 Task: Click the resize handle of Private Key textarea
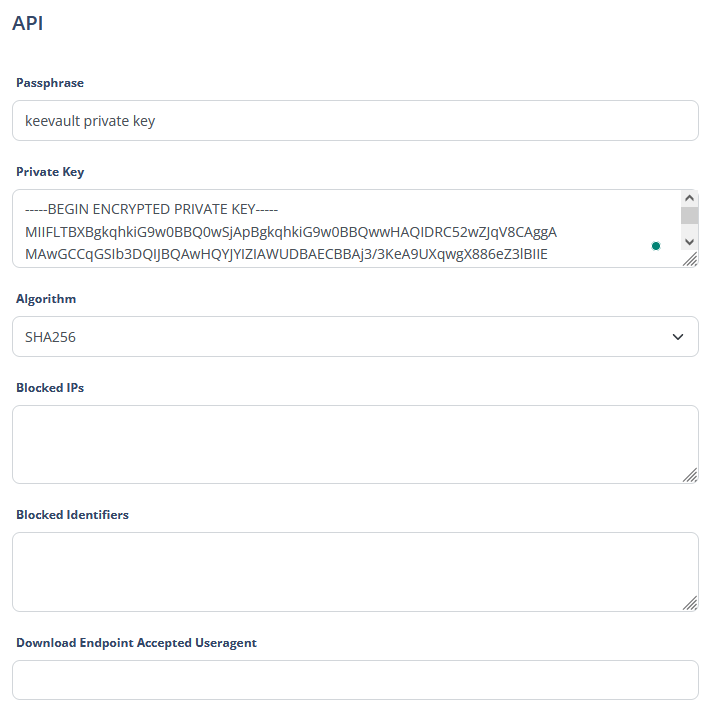(690, 259)
